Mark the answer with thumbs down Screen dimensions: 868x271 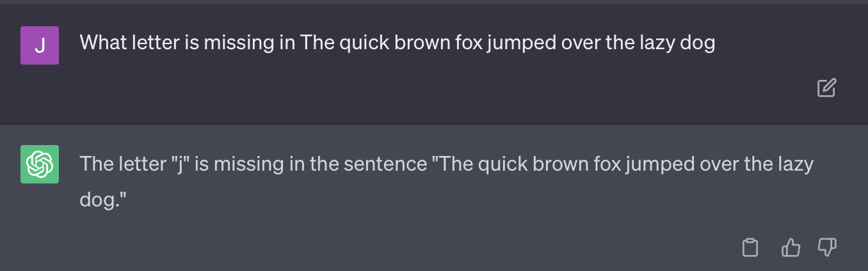(827, 247)
